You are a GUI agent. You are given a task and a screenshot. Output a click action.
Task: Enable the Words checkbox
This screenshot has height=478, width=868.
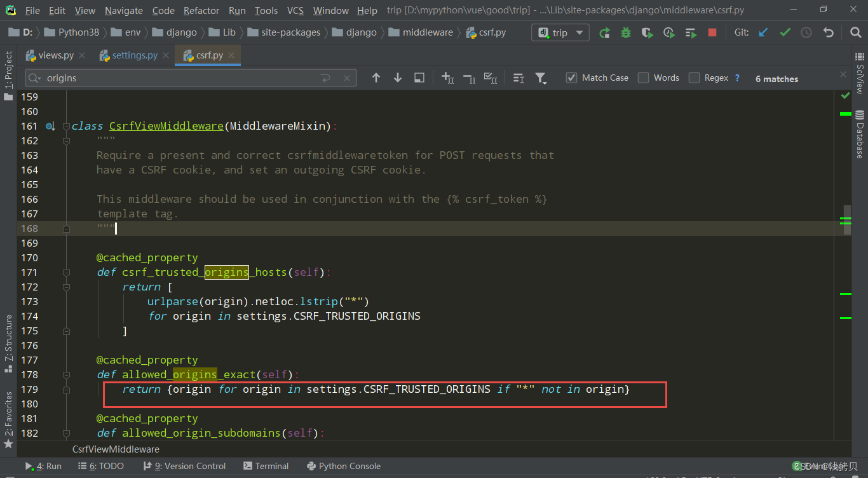point(643,78)
